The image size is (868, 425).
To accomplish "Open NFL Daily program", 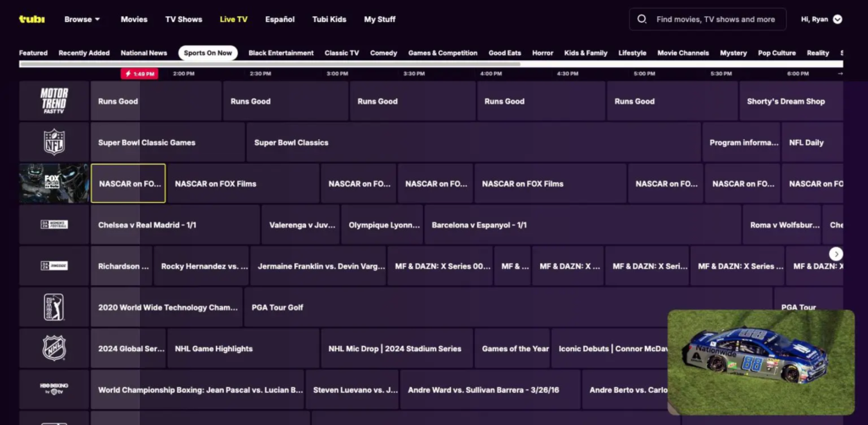I will pos(812,142).
